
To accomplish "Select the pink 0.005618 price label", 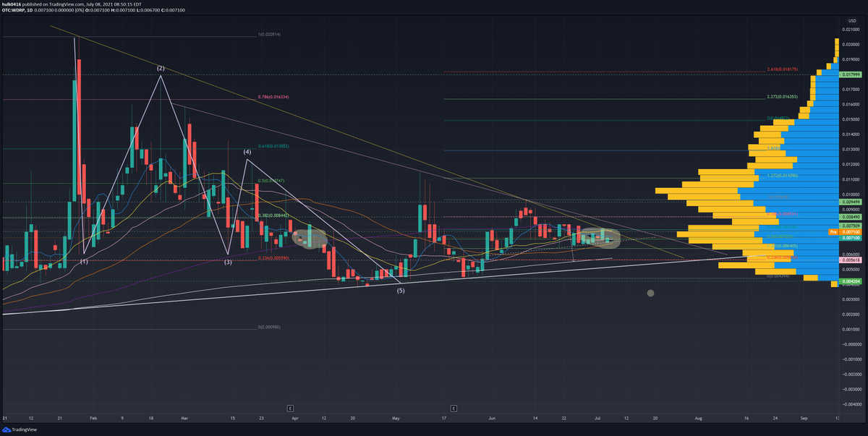I will [x=850, y=260].
